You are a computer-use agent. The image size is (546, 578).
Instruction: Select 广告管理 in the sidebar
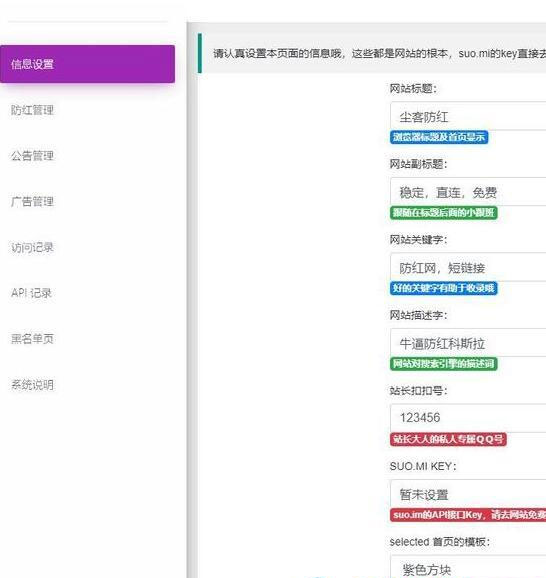point(32,201)
